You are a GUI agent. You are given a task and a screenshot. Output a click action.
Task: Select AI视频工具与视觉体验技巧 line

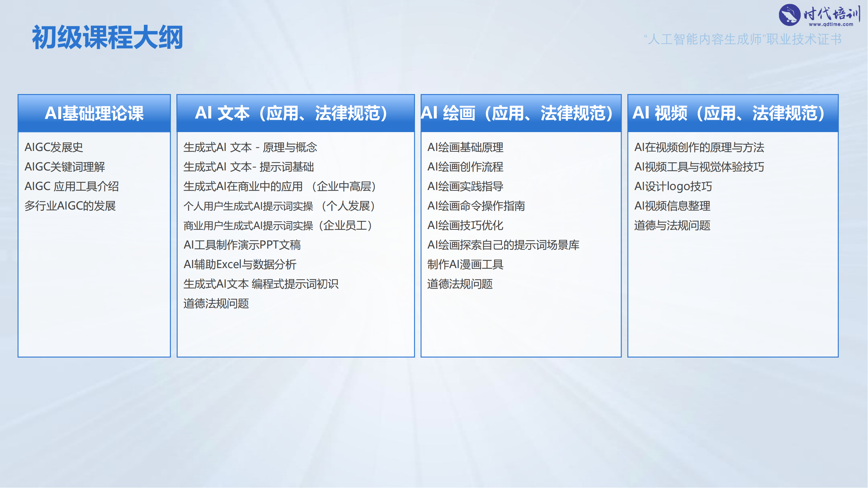699,167
